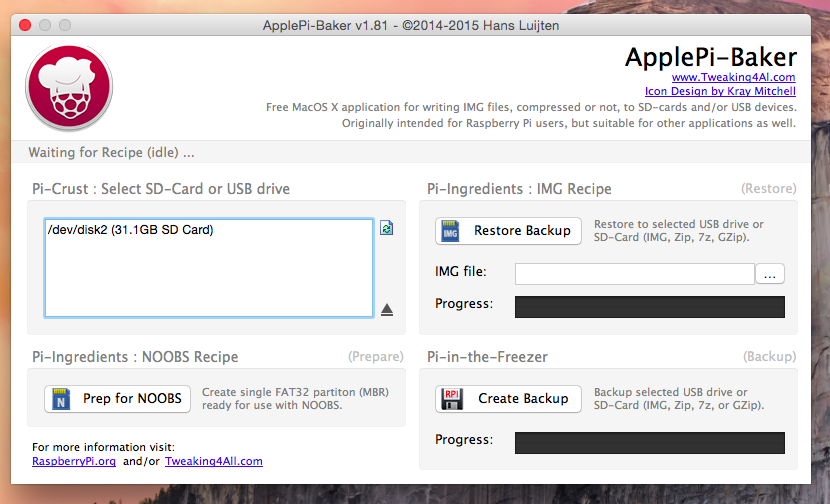Viewport: 830px width, 504px height.
Task: Click the Pi-Crust section heading
Action: tap(161, 189)
